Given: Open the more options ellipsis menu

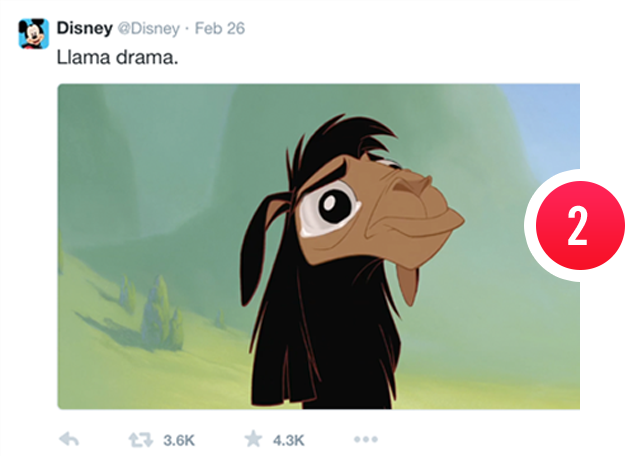Looking at the screenshot, I should point(366,439).
